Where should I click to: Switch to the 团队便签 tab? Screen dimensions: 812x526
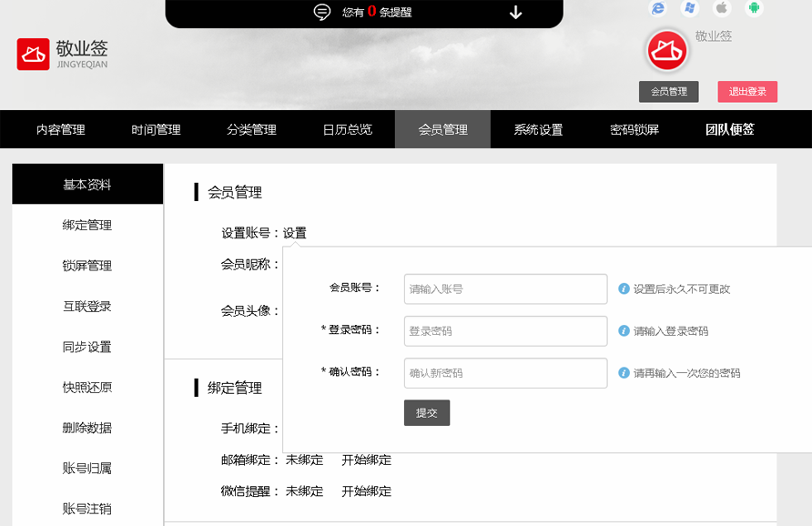[729, 129]
